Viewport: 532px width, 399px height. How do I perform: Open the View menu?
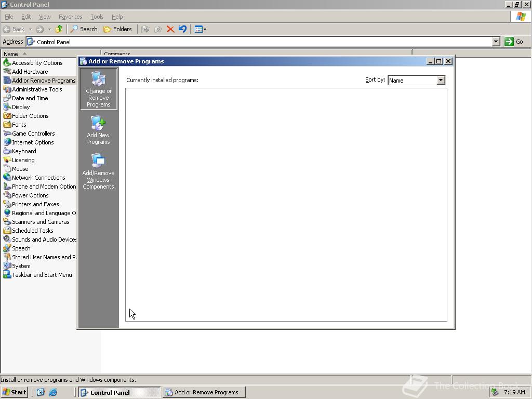(45, 17)
